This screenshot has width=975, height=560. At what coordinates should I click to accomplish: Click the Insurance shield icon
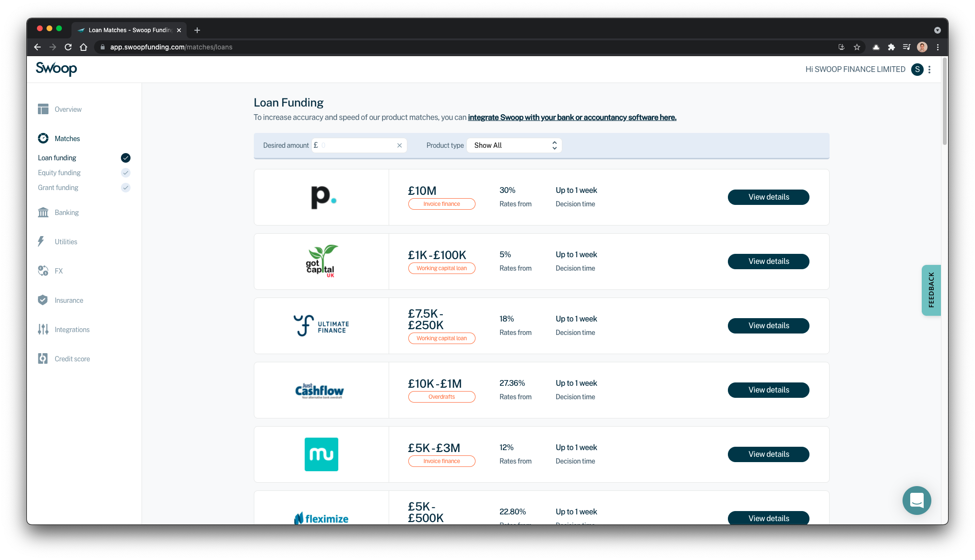[43, 300]
